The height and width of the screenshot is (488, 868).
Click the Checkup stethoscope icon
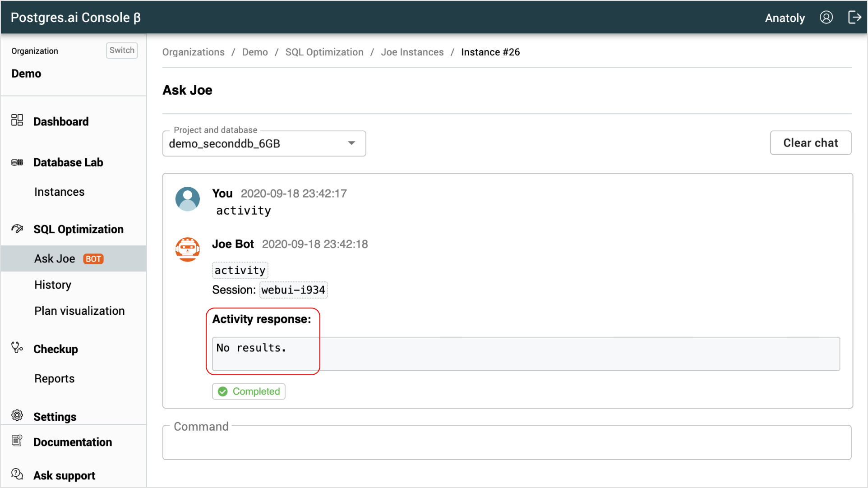pyautogui.click(x=17, y=348)
